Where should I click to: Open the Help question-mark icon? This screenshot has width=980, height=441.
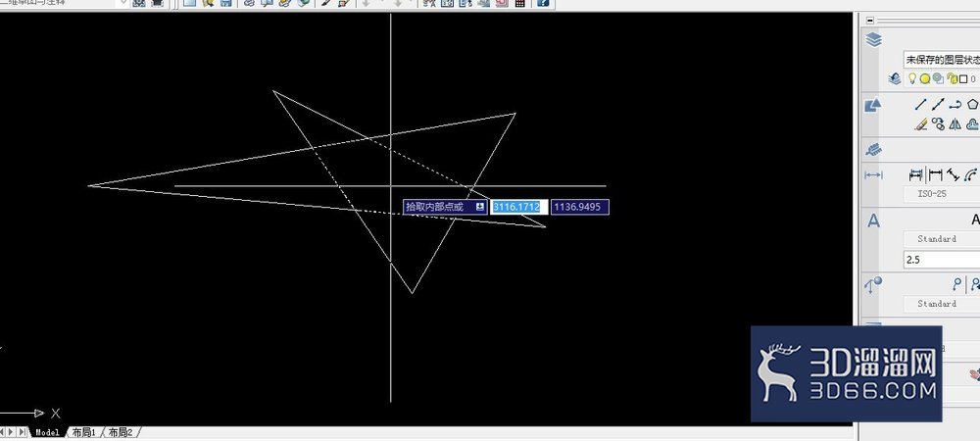(x=543, y=3)
